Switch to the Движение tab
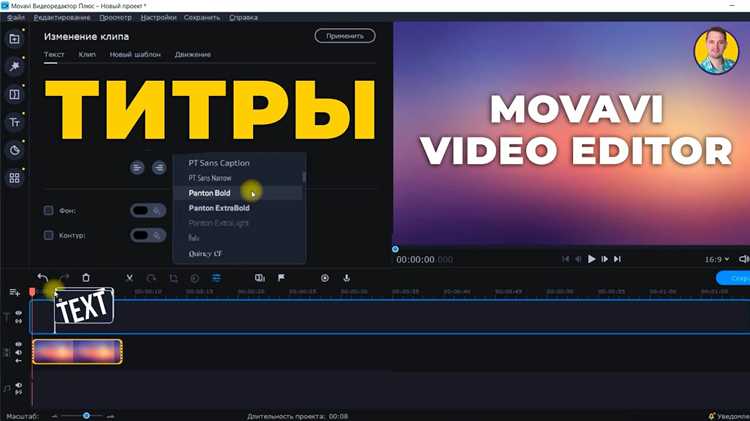Image resolution: width=750 pixels, height=421 pixels. [x=193, y=55]
